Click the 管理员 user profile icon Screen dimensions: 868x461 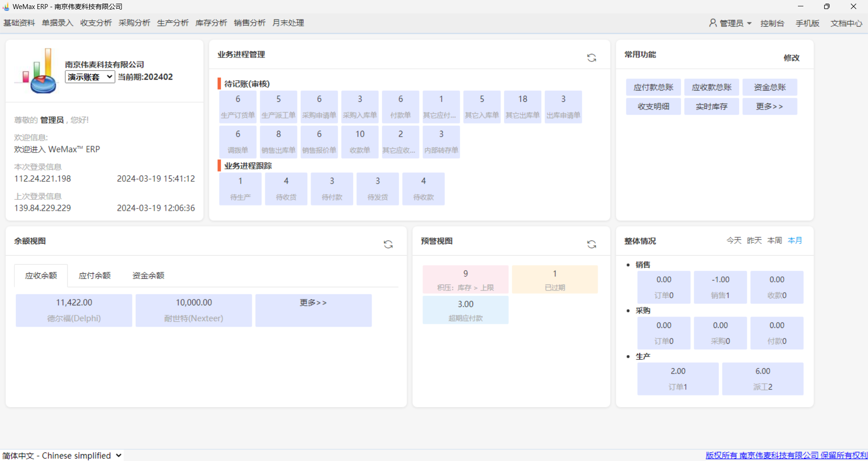712,23
